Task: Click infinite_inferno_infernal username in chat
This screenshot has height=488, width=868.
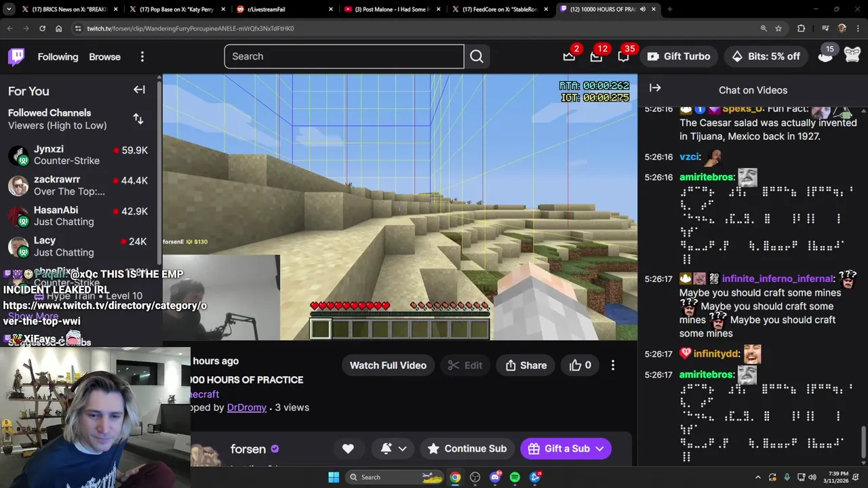Action: [x=778, y=279]
